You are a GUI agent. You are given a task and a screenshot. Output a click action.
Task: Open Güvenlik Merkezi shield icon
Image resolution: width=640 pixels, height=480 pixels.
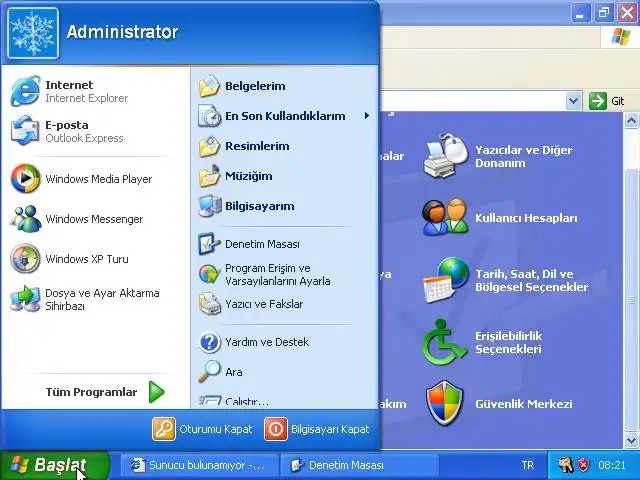coord(444,404)
